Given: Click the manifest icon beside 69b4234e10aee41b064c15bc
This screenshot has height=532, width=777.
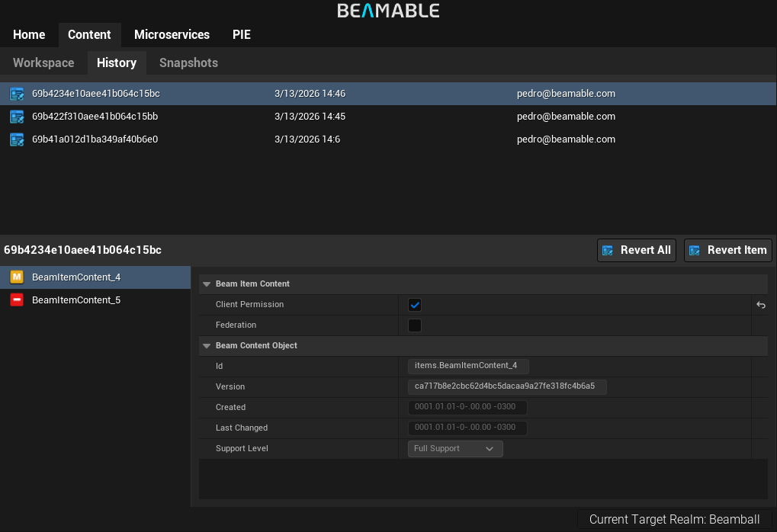Looking at the screenshot, I should click(17, 94).
